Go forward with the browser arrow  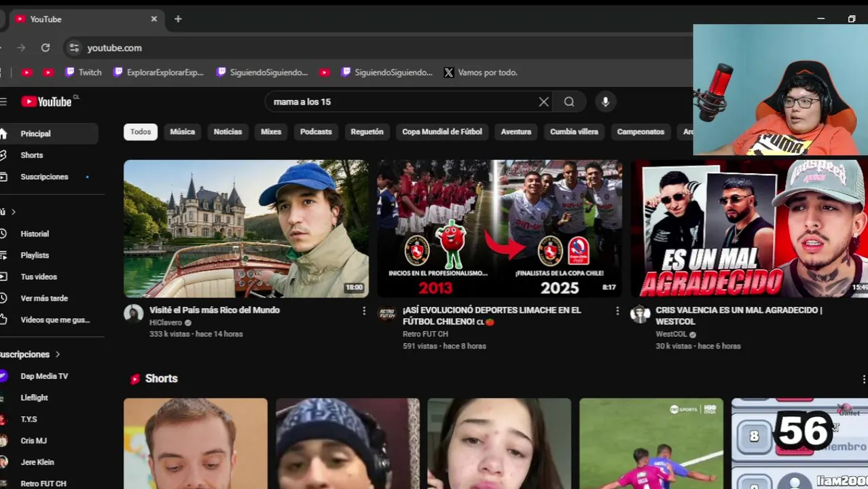(x=21, y=48)
